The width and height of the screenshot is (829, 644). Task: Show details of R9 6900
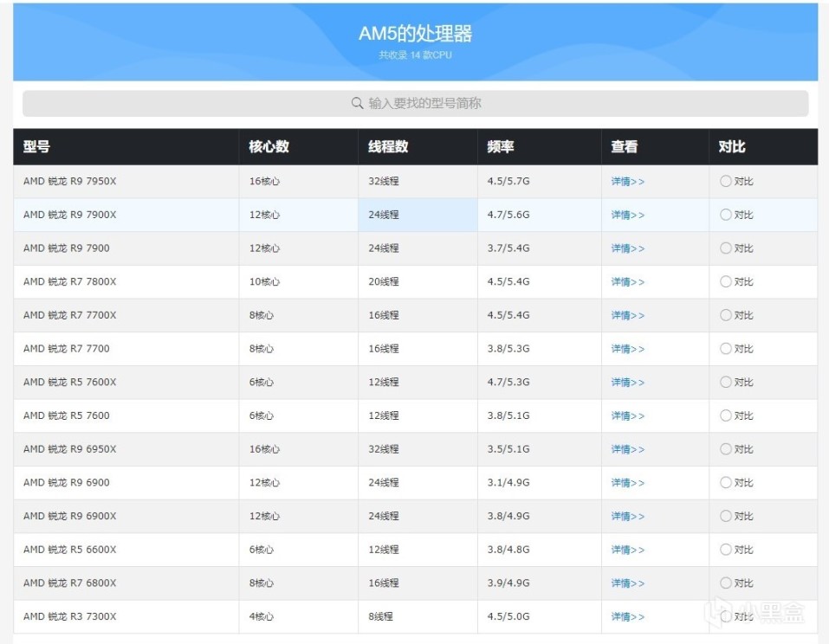pos(627,482)
